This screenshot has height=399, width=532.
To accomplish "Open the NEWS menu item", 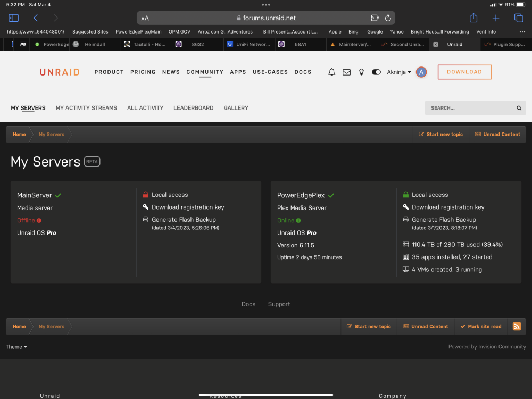I will coord(171,72).
